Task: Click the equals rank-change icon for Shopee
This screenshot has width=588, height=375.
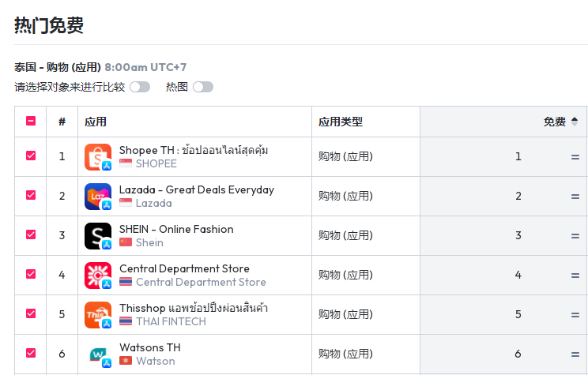Action: [575, 157]
